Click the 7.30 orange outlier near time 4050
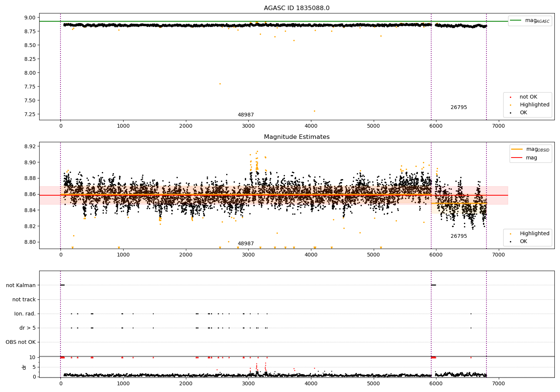 [314, 111]
